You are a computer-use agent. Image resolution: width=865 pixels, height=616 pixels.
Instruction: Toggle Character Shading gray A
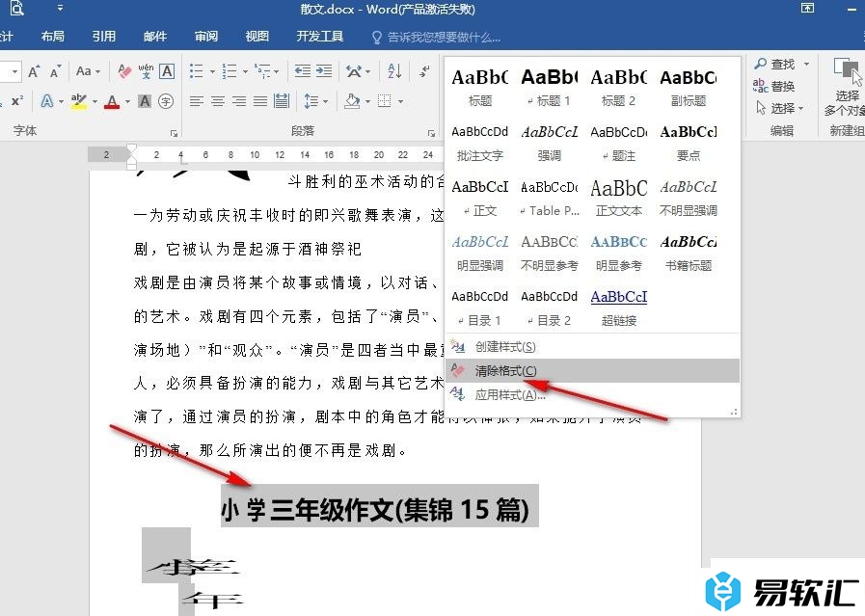[x=145, y=101]
